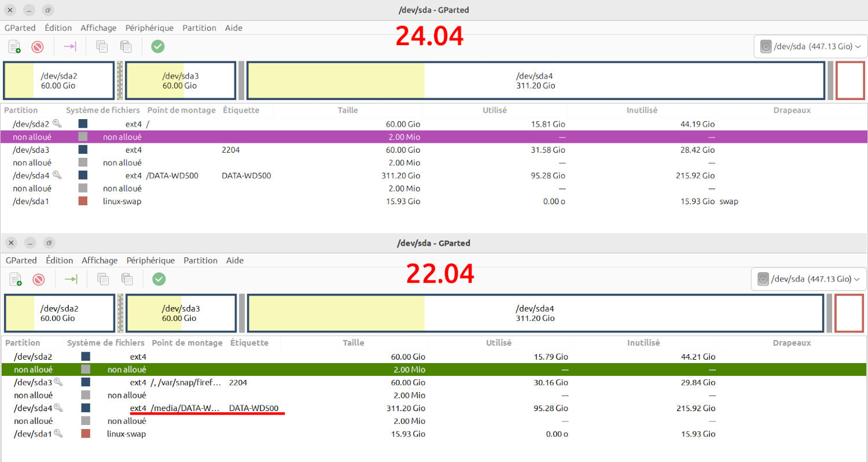
Task: Open GParted menu in bottom window
Action: (21, 260)
